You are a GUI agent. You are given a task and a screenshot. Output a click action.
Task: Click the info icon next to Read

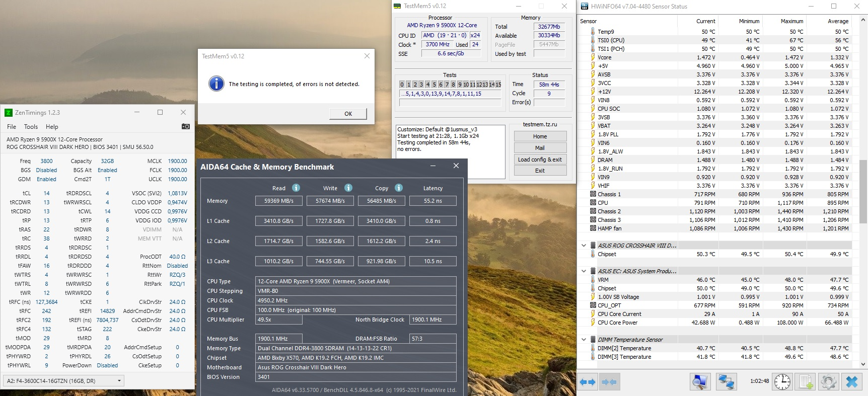(x=296, y=188)
